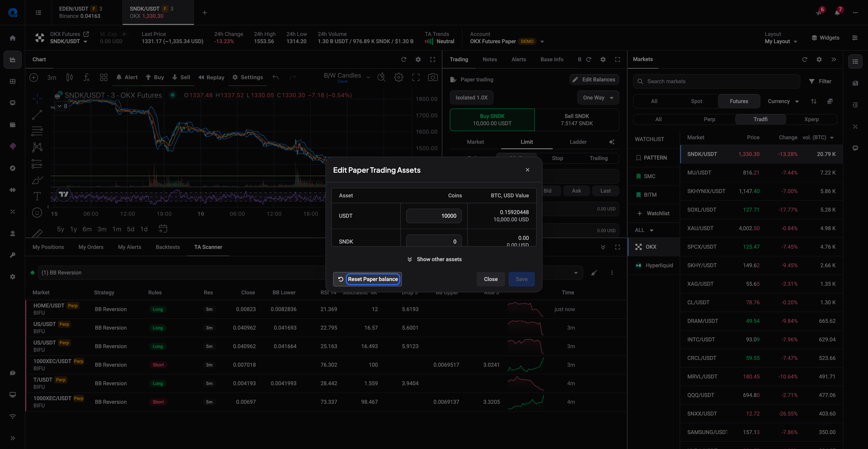
Task: Click Filter button in Markets
Action: click(820, 81)
